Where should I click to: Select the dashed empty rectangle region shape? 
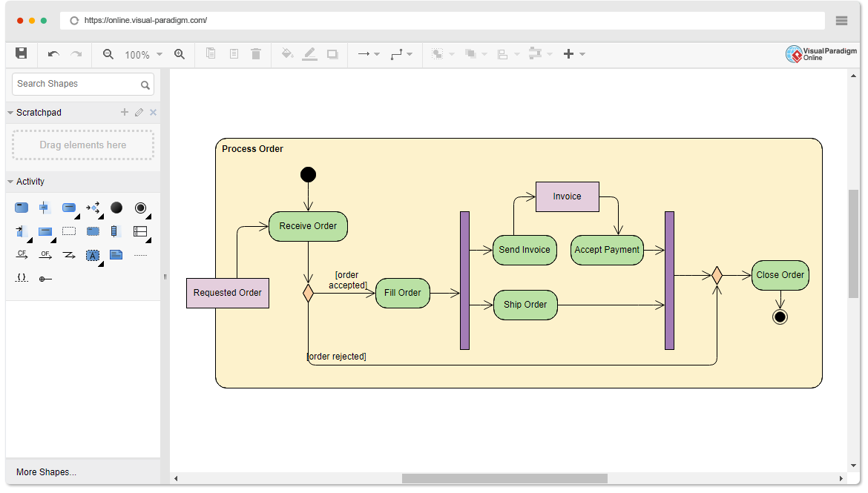point(69,231)
